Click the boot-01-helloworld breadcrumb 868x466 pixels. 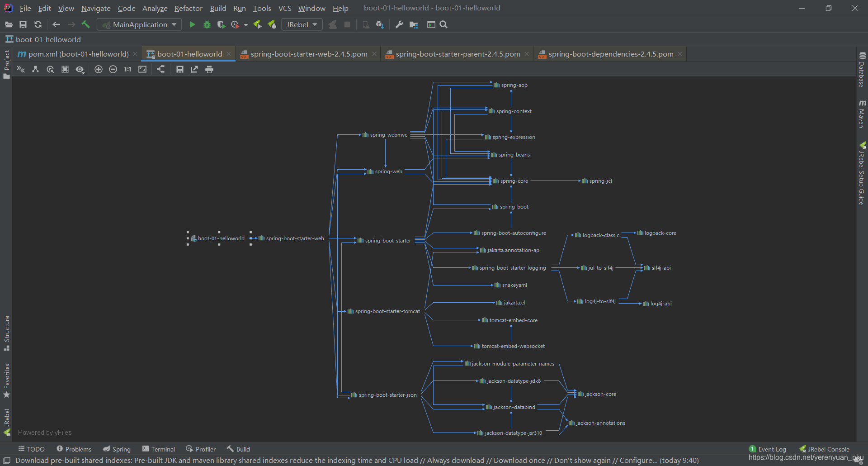click(43, 39)
